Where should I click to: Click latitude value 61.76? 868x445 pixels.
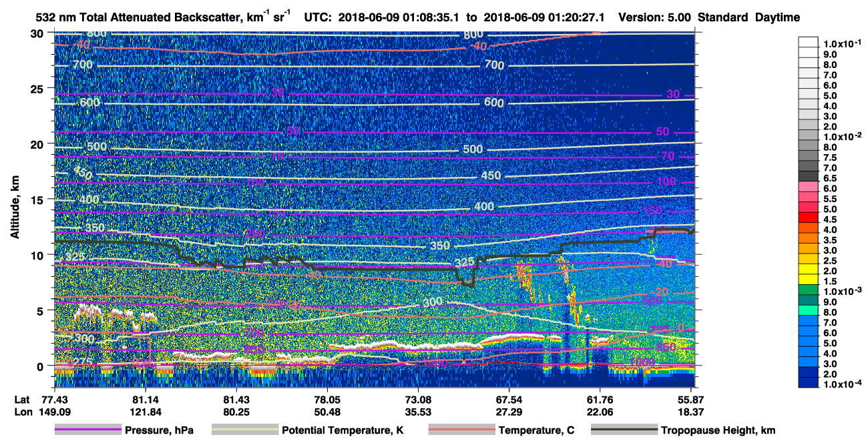600,398
